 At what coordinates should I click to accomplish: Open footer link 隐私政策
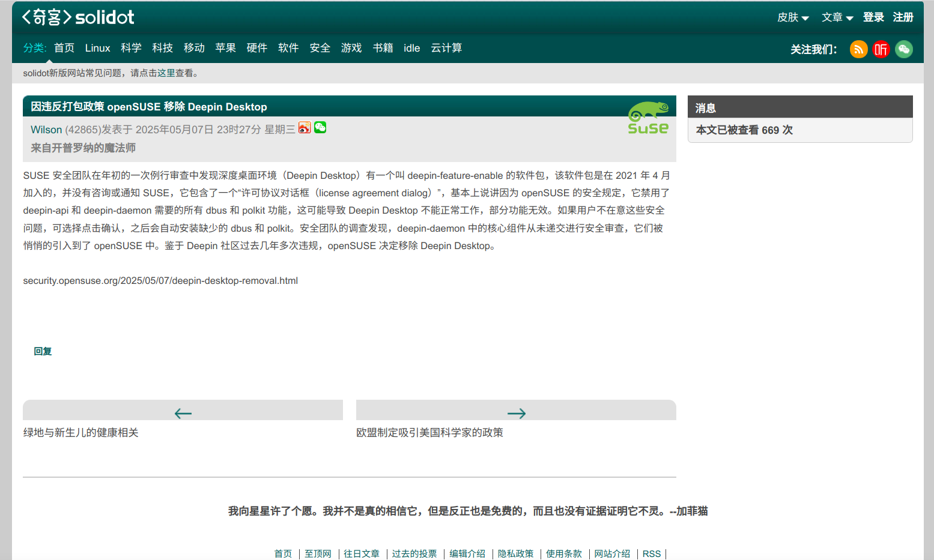coord(515,553)
